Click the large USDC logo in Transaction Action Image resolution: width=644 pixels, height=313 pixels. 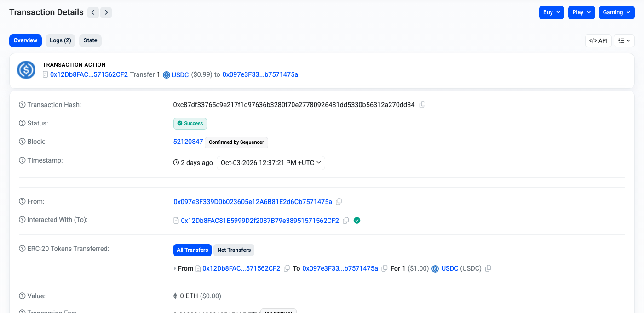click(x=26, y=70)
